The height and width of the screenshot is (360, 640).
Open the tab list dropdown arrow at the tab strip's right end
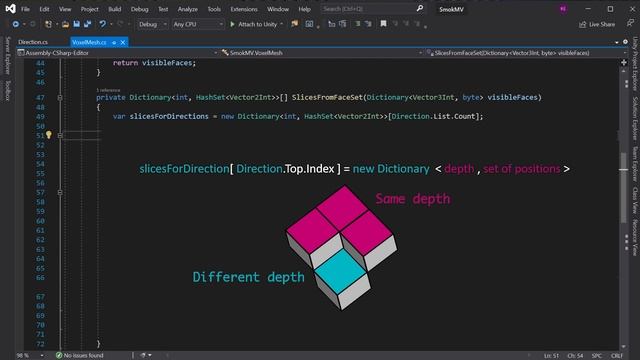coord(617,42)
